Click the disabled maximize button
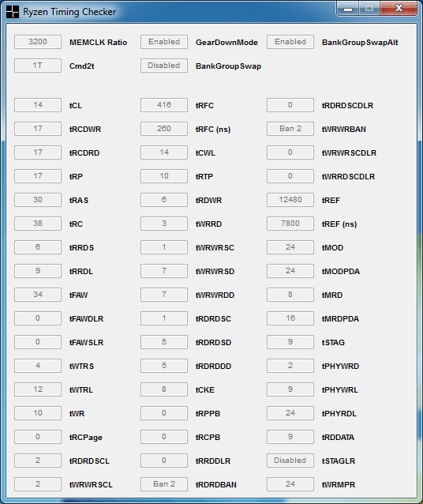 point(369,8)
